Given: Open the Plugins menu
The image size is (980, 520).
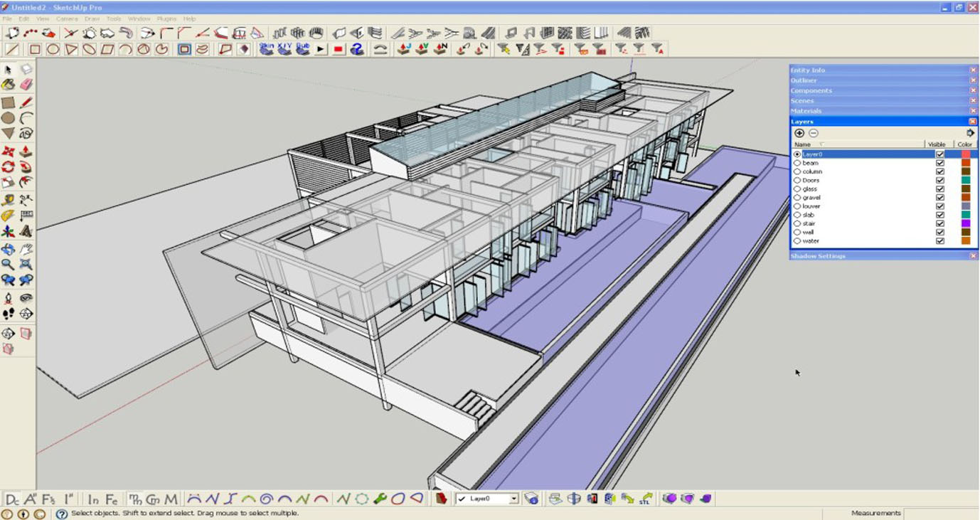Looking at the screenshot, I should [x=166, y=18].
